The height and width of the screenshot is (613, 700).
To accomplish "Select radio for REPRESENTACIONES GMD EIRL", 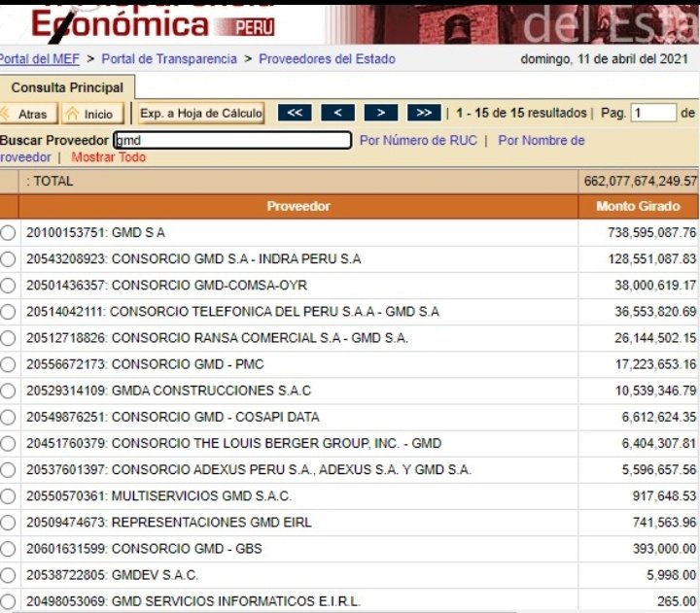I will pyautogui.click(x=8, y=523).
